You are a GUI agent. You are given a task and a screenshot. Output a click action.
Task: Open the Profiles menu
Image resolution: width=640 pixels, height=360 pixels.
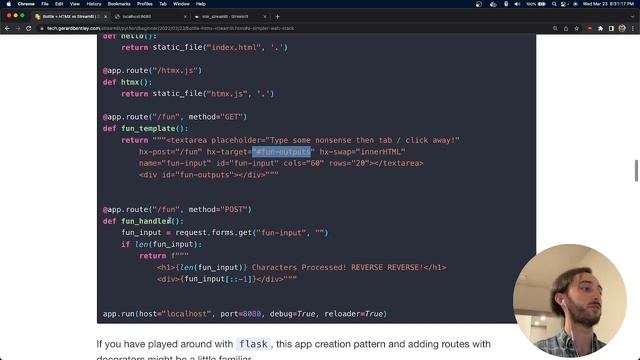point(144,4)
